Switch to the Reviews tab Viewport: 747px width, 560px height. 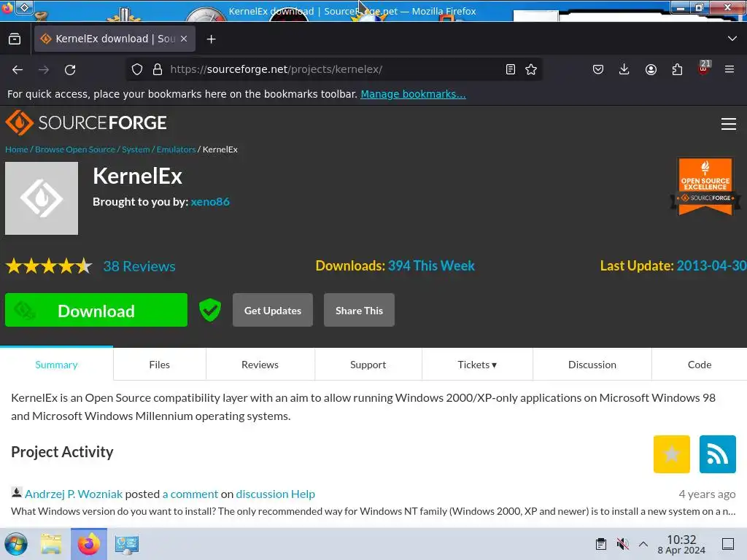tap(260, 365)
